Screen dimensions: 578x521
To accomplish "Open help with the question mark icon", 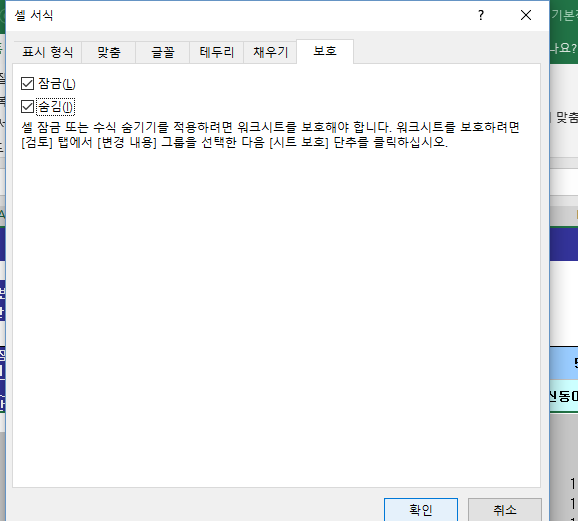I will pyautogui.click(x=481, y=15).
